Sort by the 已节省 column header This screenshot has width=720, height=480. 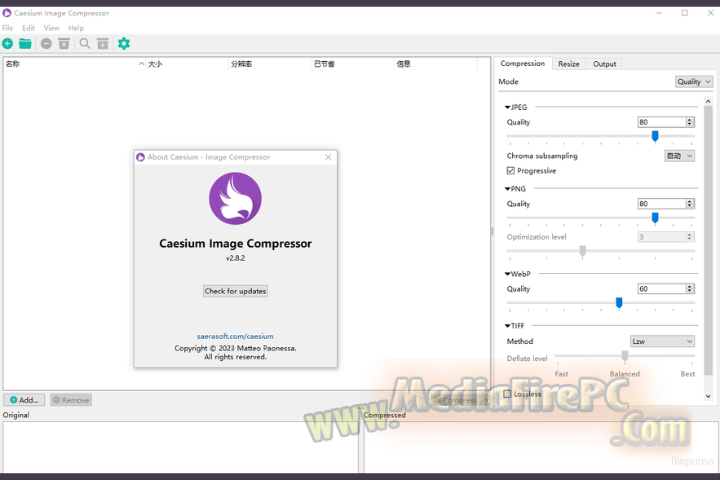click(353, 64)
